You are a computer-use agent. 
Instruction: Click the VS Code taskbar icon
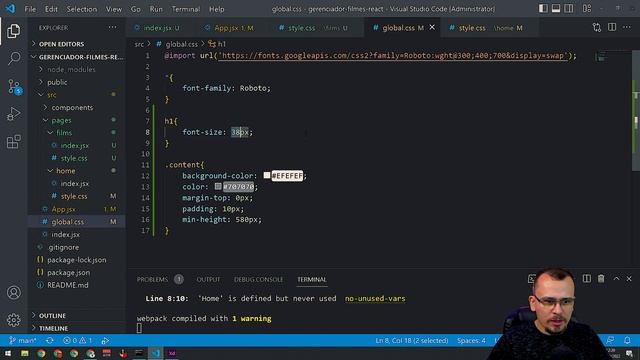[x=156, y=353]
